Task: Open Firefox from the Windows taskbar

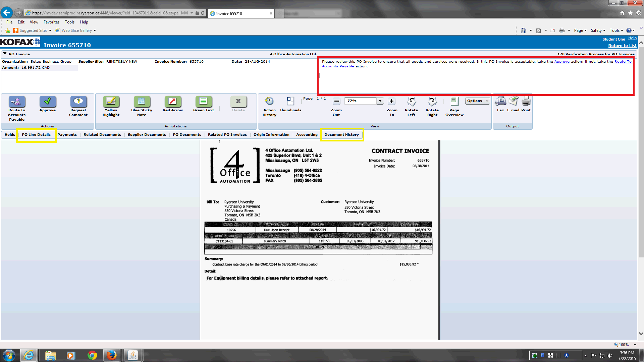Action: click(112, 355)
